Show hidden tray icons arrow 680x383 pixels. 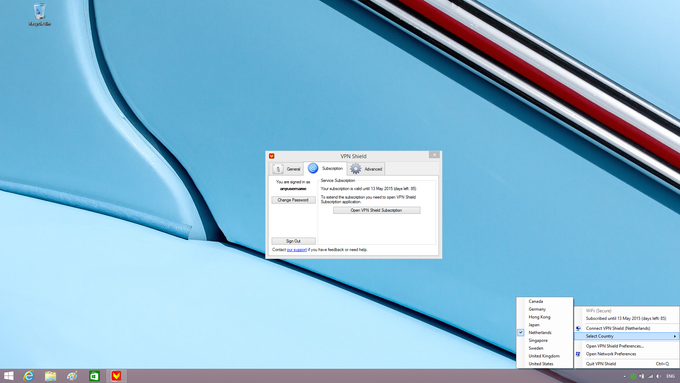[624, 376]
